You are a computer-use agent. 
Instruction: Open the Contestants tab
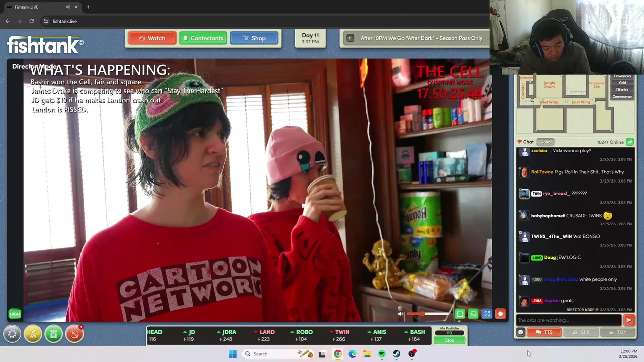203,38
